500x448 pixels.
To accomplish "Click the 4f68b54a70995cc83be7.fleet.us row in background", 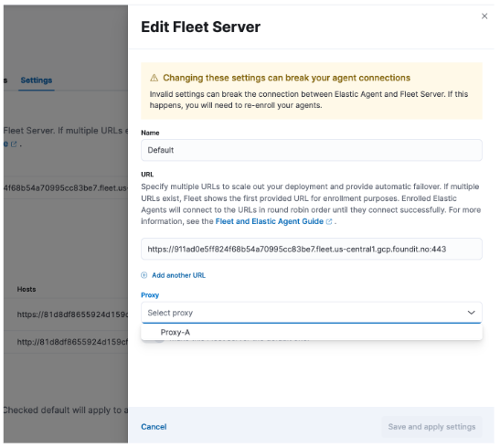I will click(66, 187).
